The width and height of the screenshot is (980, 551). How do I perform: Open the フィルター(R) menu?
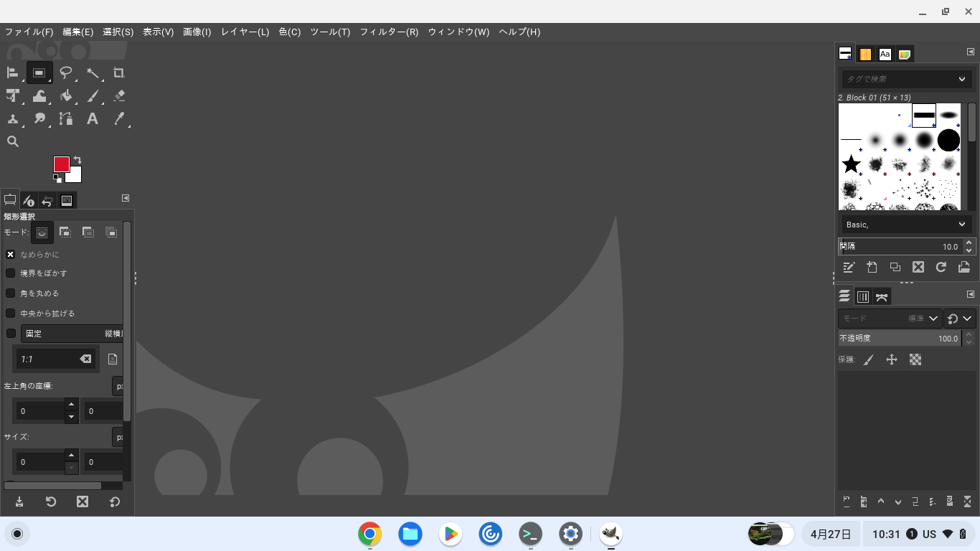[x=389, y=32]
